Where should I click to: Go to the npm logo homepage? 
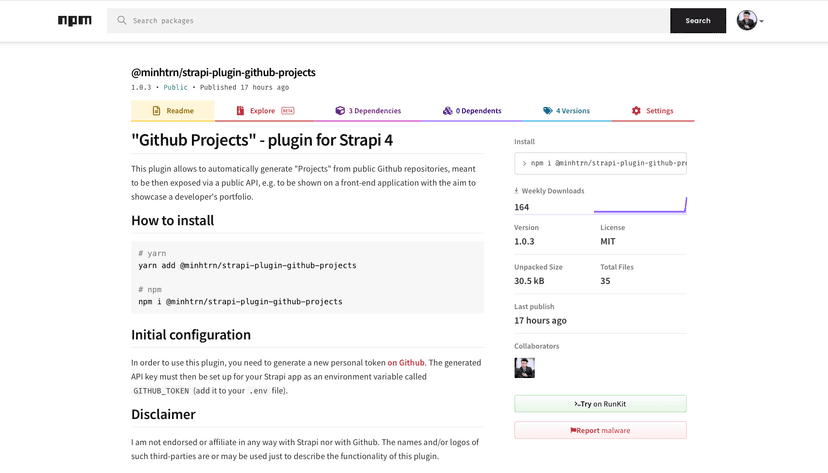tap(74, 21)
